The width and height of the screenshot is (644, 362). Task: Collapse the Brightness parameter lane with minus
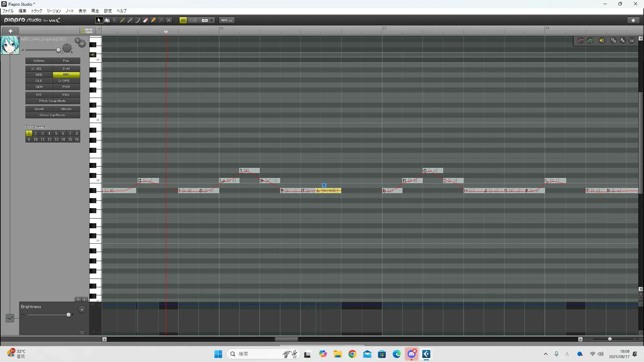coord(82,333)
